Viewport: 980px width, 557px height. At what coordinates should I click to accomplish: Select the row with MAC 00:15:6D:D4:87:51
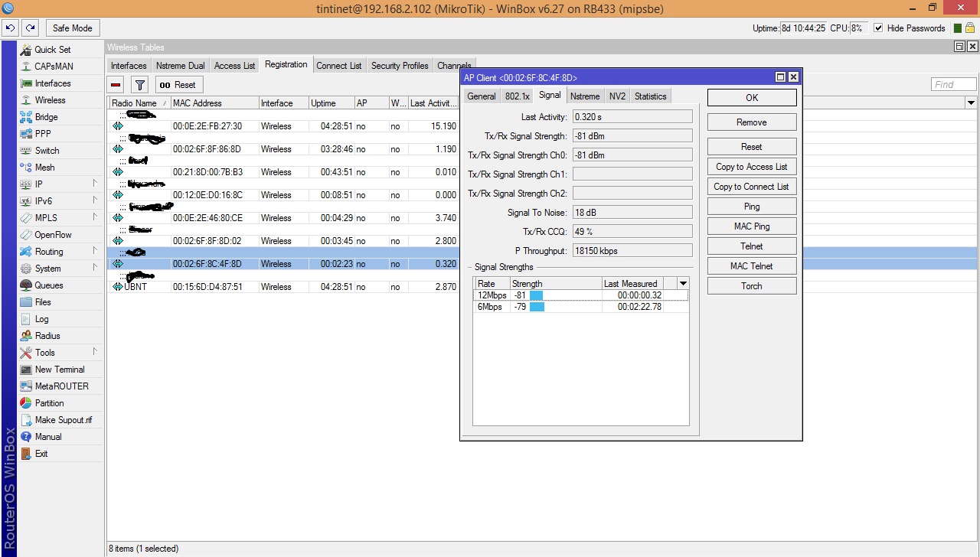[x=283, y=287]
